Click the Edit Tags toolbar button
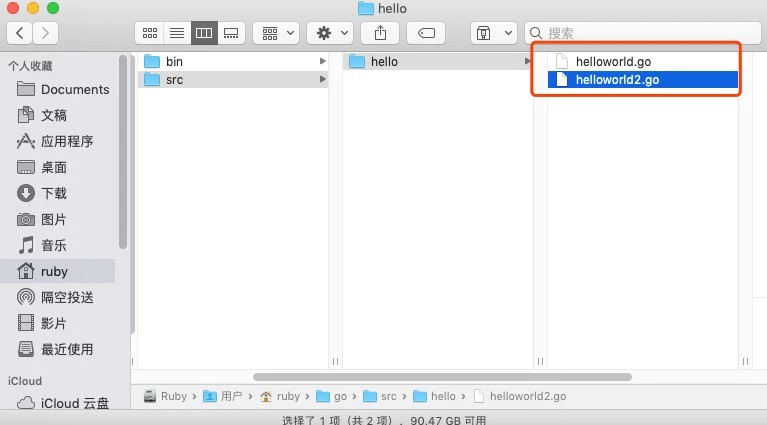 click(x=425, y=33)
